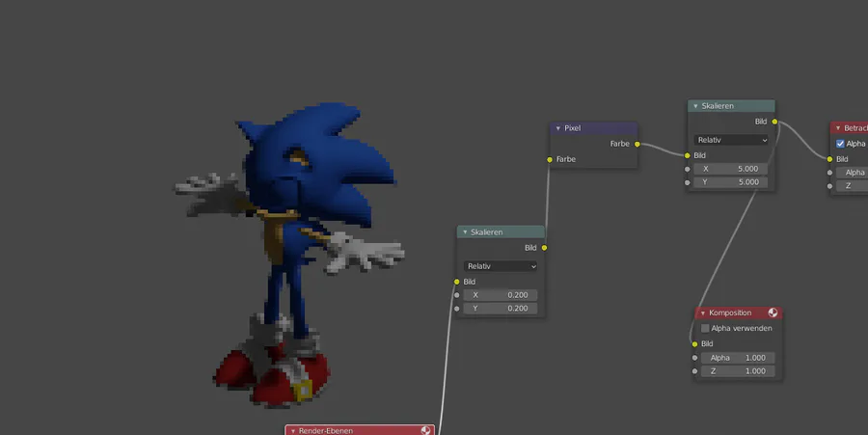This screenshot has width=868, height=435.
Task: Select the Skalieren node title above X 0.200
Action: coord(487,232)
